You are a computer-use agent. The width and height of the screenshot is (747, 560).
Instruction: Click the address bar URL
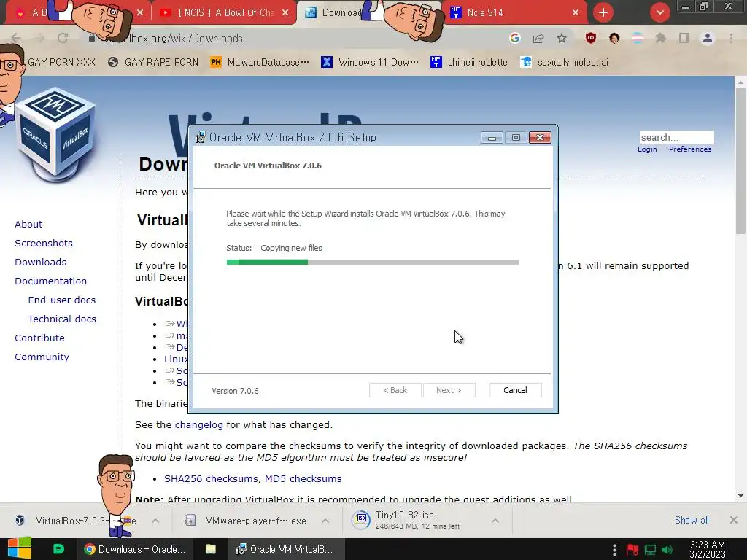(174, 38)
